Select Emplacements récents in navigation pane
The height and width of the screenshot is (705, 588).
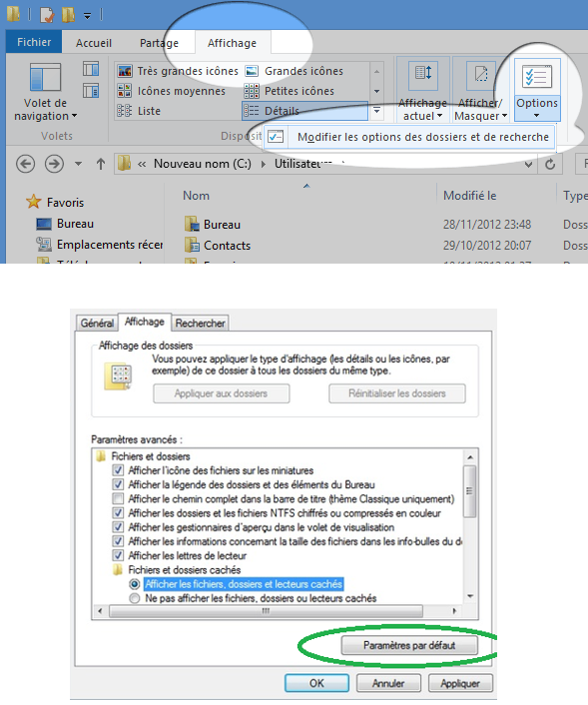point(99,245)
